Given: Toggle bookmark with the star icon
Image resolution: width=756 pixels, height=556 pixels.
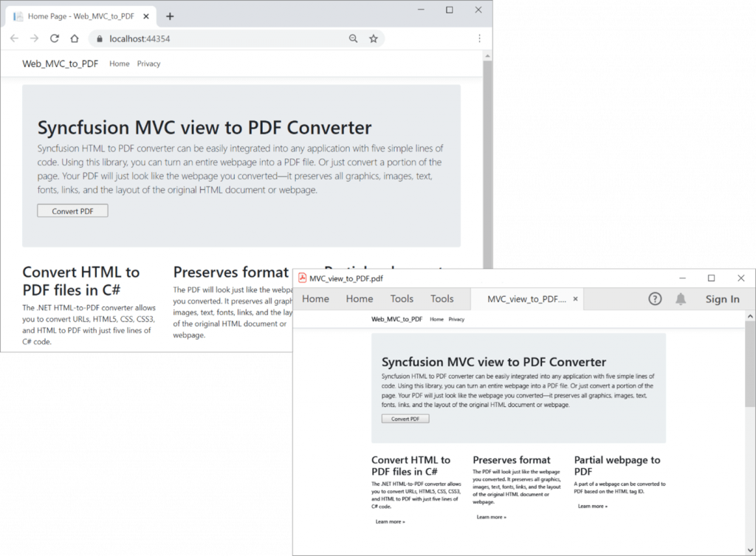Looking at the screenshot, I should point(374,38).
